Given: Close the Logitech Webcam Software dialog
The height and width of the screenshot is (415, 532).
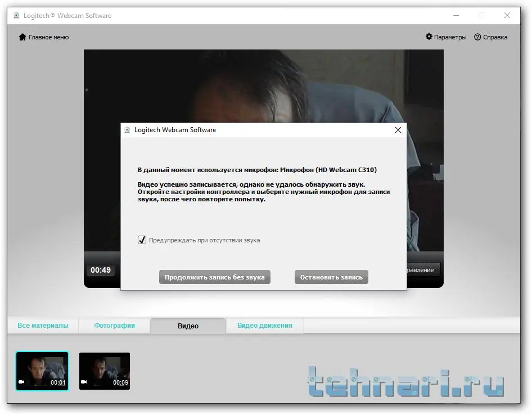Looking at the screenshot, I should pos(398,130).
